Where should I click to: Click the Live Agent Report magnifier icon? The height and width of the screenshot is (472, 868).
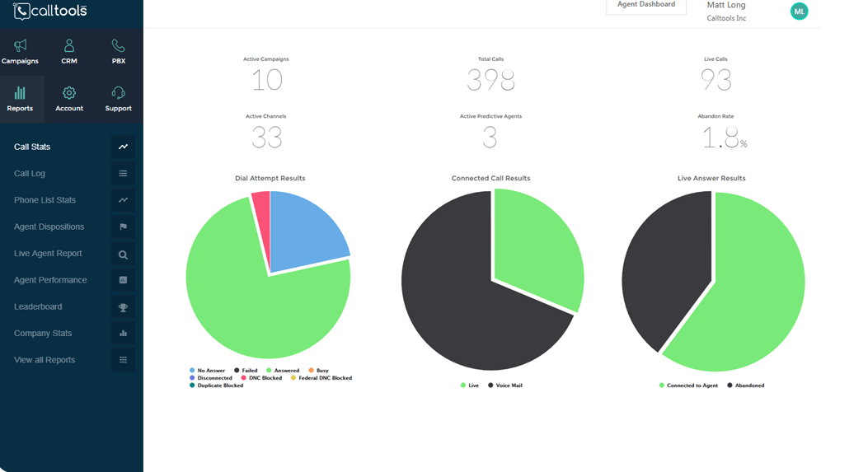coord(123,254)
